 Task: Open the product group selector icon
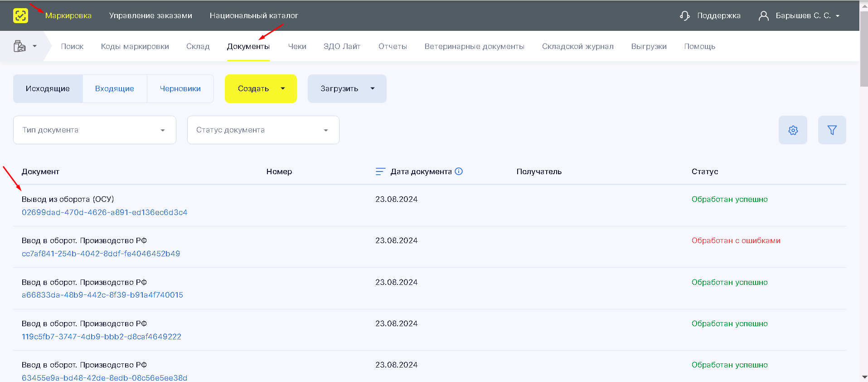pyautogui.click(x=19, y=46)
